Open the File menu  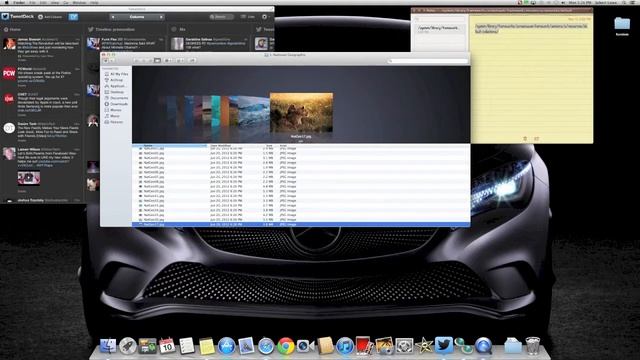point(32,2)
